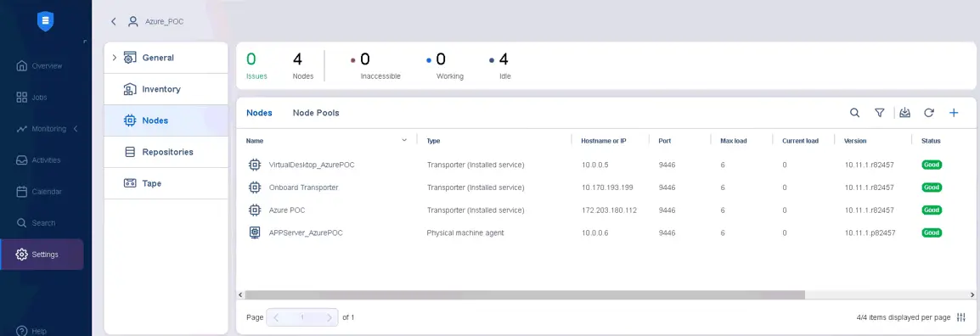
Task: Sort by Version column header
Action: tap(855, 141)
